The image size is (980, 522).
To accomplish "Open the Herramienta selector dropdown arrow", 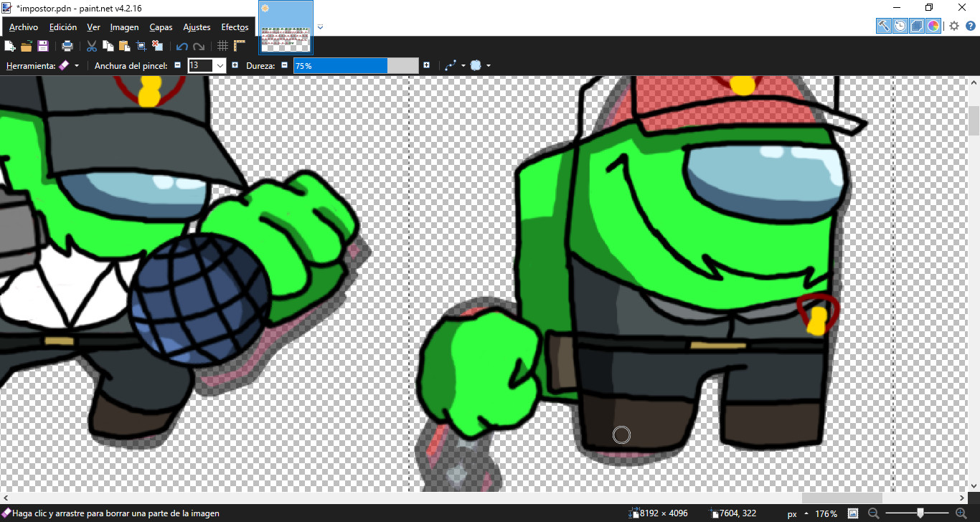I will [x=77, y=65].
